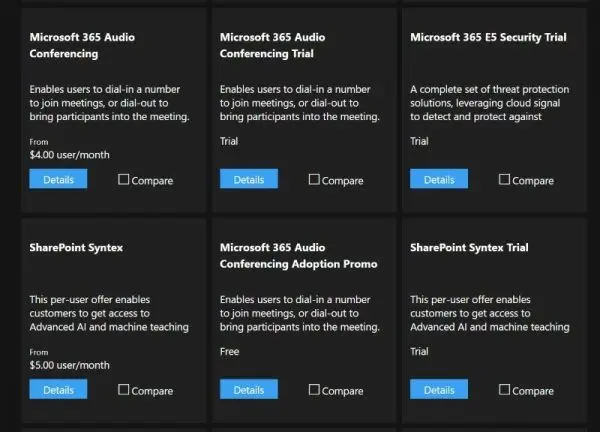View Details of Microsoft 365 E5 Security Trial
Image resolution: width=600 pixels, height=432 pixels.
(x=439, y=180)
